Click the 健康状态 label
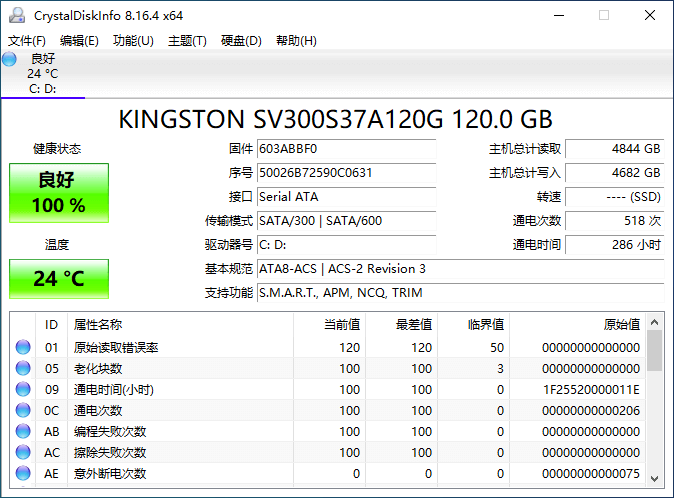674x498 pixels. click(57, 149)
